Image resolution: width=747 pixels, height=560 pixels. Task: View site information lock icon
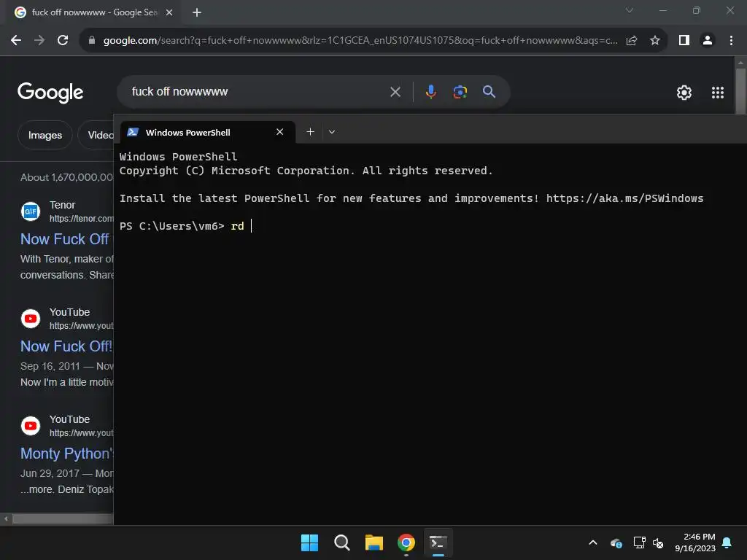tap(92, 41)
